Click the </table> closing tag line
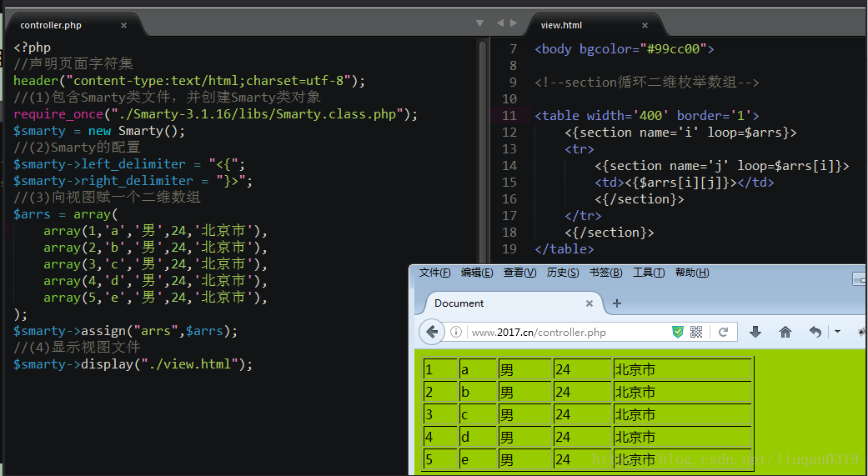The image size is (868, 476). tap(564, 249)
